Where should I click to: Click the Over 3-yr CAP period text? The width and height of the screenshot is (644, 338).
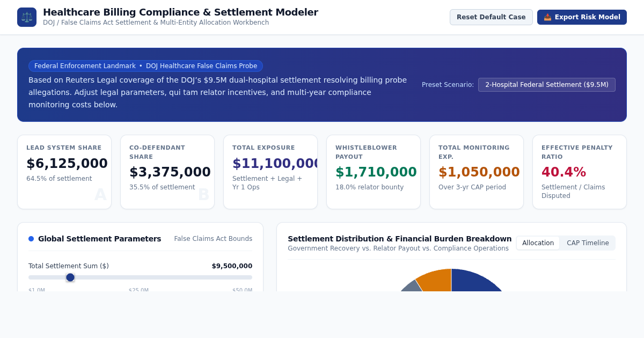pos(472,187)
